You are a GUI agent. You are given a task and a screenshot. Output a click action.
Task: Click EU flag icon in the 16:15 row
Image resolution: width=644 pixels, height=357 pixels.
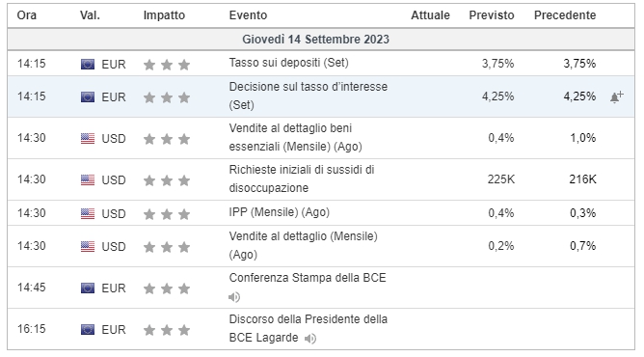tap(88, 329)
